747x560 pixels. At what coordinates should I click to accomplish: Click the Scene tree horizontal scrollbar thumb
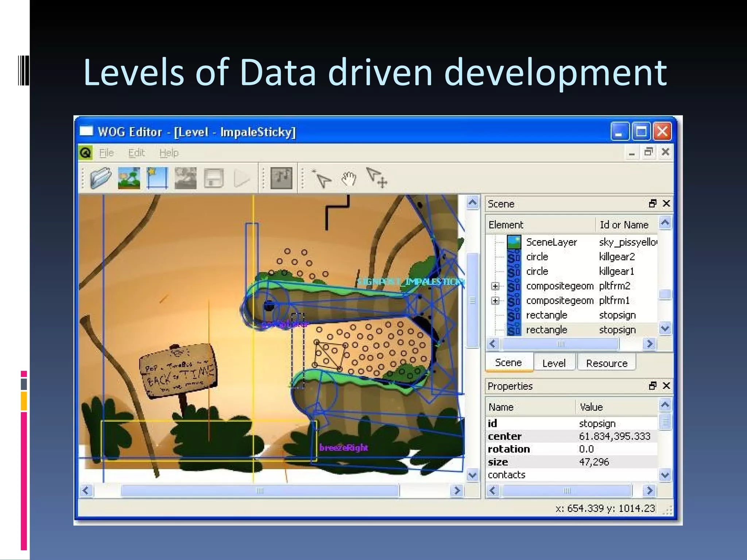pyautogui.click(x=561, y=344)
